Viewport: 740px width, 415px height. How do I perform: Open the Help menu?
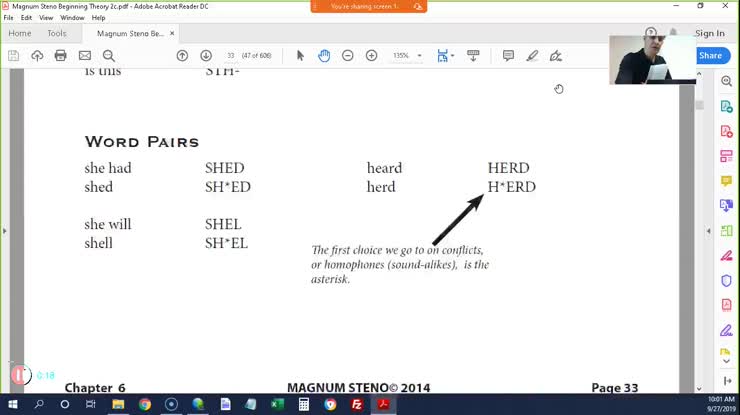(x=98, y=17)
